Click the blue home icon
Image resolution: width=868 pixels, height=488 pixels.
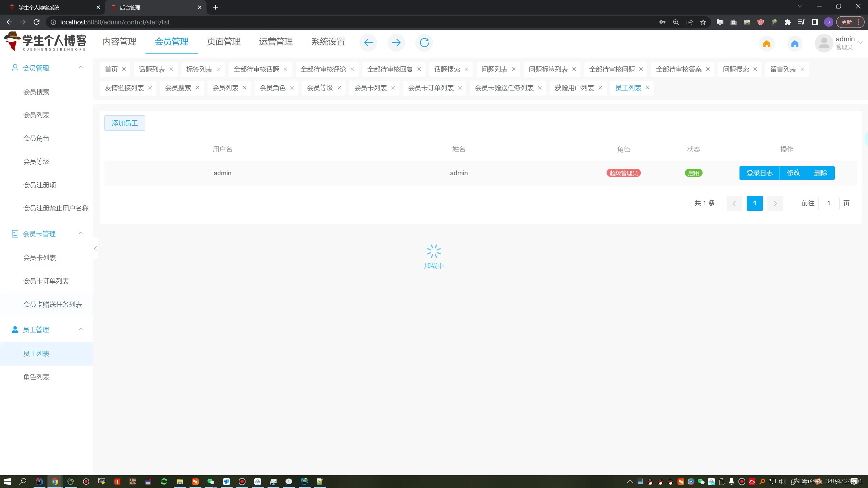[795, 44]
